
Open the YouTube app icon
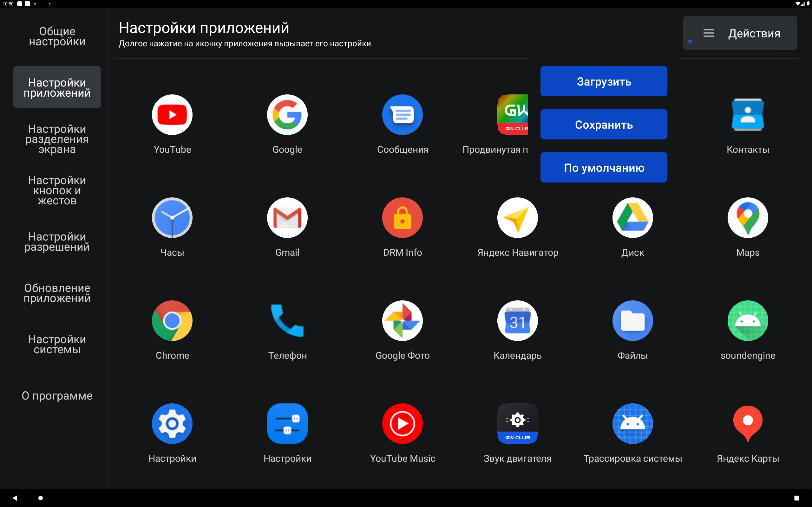tap(172, 114)
